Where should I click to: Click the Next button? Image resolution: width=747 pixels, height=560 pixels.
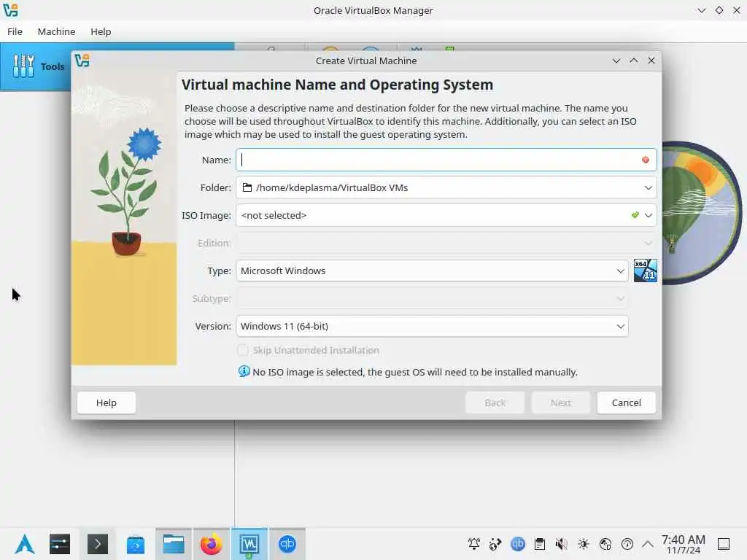coord(561,402)
